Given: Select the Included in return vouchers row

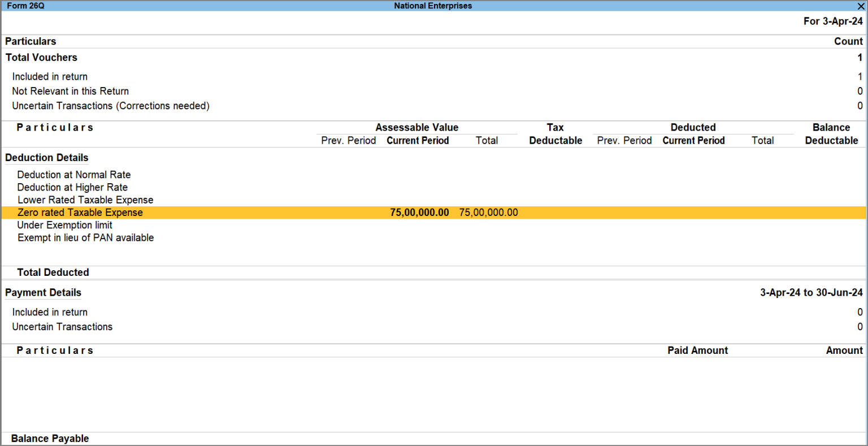Looking at the screenshot, I should tap(50, 76).
